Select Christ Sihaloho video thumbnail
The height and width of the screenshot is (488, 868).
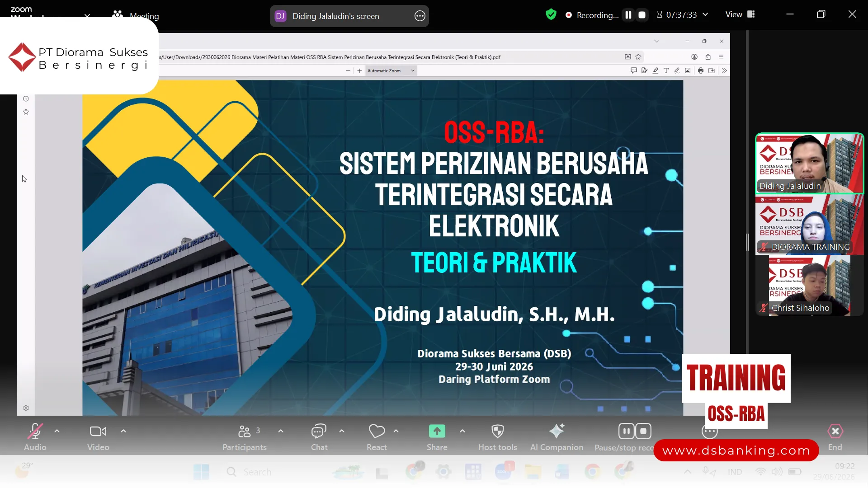[x=810, y=285]
